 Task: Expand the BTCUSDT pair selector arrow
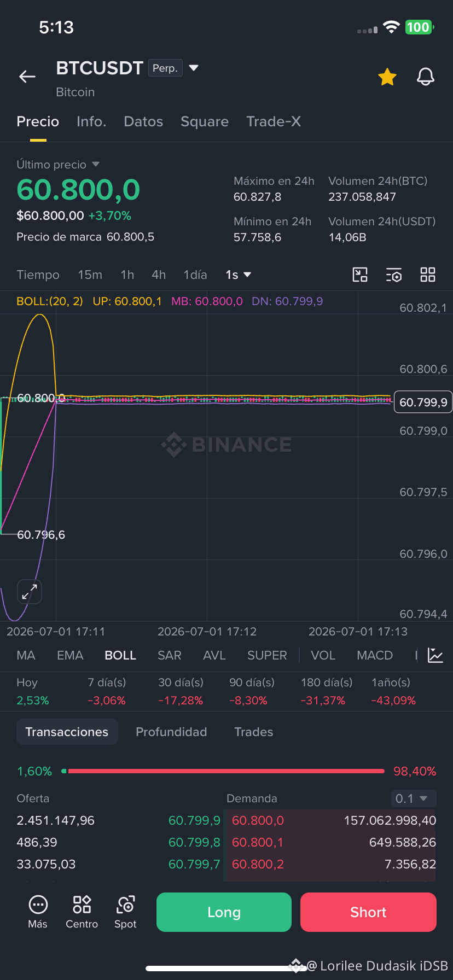point(194,68)
